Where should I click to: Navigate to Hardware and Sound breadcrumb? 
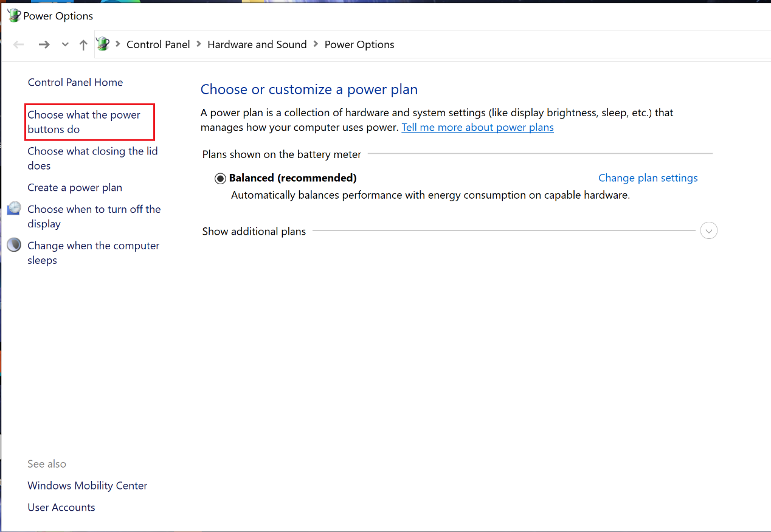pos(257,44)
